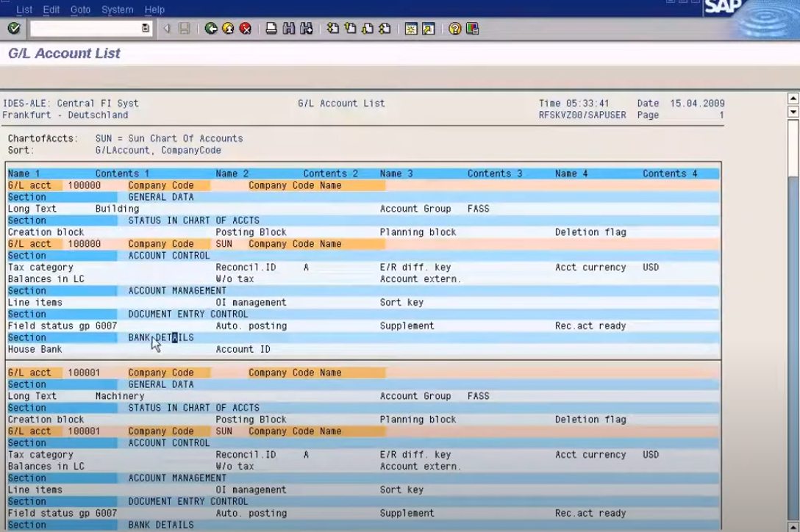Click the Generate Shortcut icon
The image size is (800, 532).
coord(429,29)
